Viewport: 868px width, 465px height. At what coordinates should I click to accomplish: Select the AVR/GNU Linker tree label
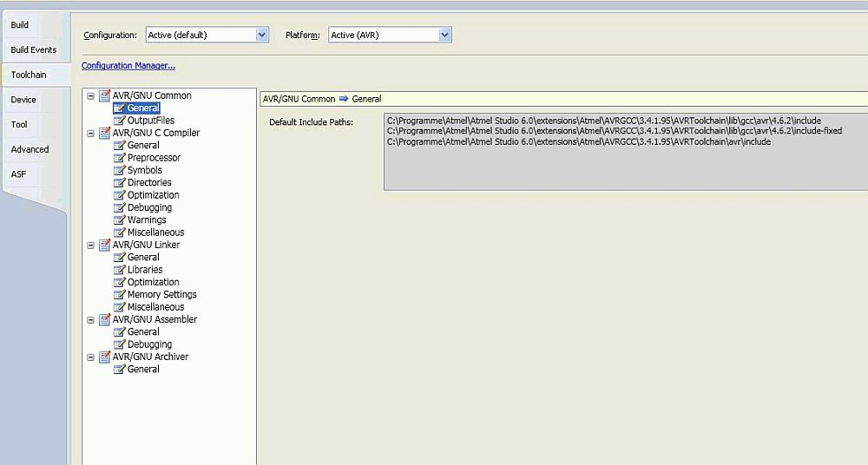(x=146, y=245)
